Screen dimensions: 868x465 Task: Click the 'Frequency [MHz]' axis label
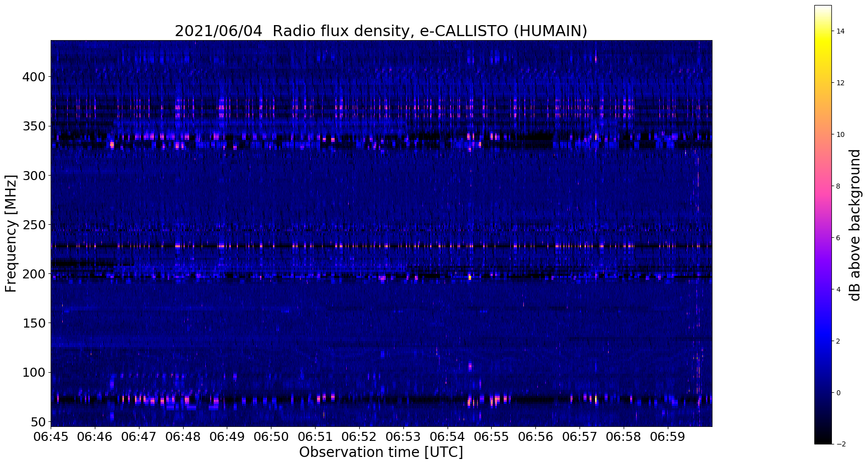click(x=11, y=233)
